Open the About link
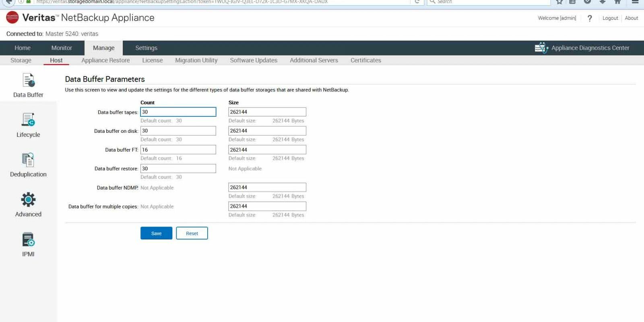 pyautogui.click(x=632, y=18)
